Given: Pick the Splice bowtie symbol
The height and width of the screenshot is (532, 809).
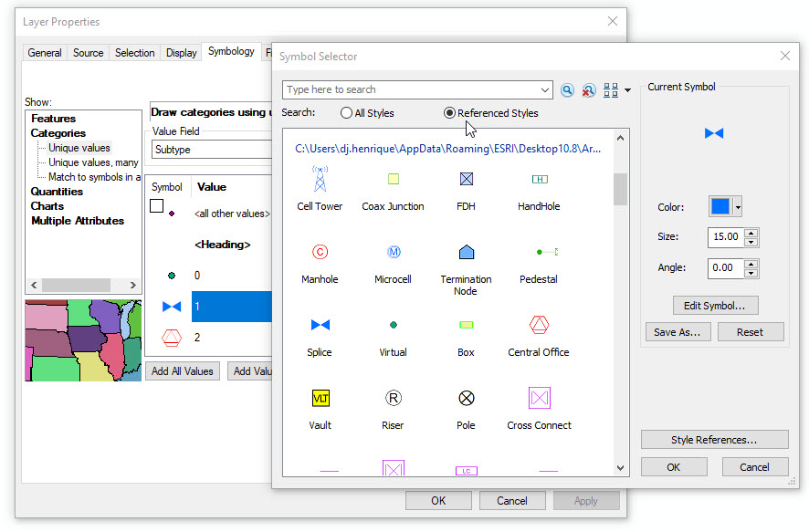Looking at the screenshot, I should coord(320,325).
